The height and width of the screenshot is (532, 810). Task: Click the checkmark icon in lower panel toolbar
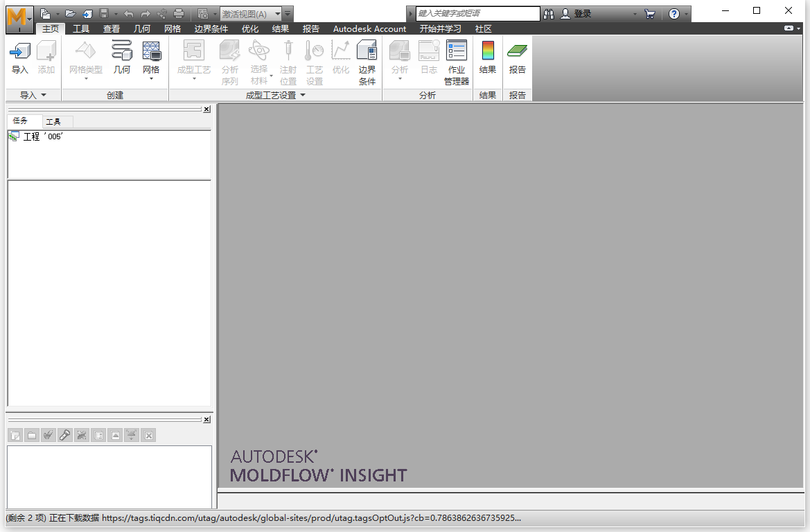tap(49, 436)
